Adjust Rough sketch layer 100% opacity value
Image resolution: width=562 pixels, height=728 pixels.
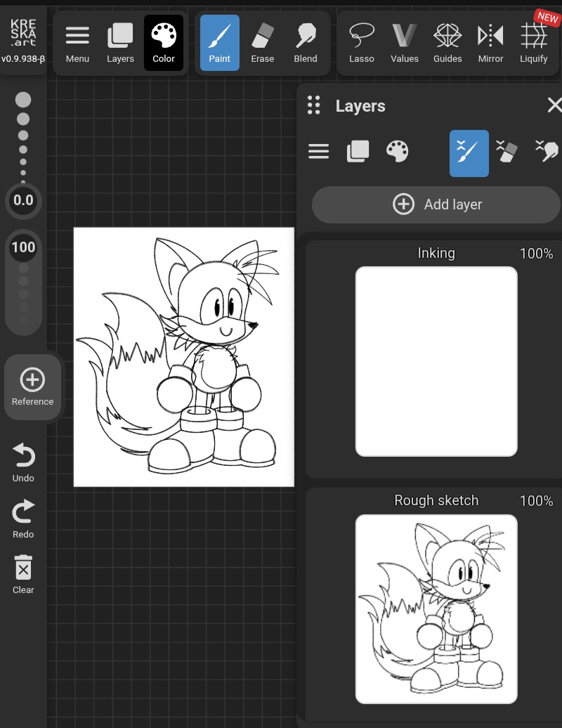(x=536, y=501)
